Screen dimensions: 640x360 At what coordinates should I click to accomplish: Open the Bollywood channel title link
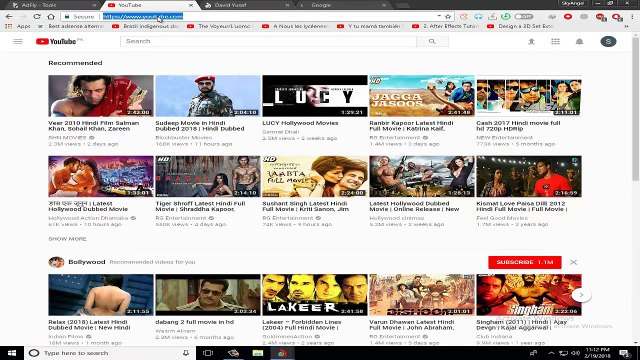click(87, 262)
